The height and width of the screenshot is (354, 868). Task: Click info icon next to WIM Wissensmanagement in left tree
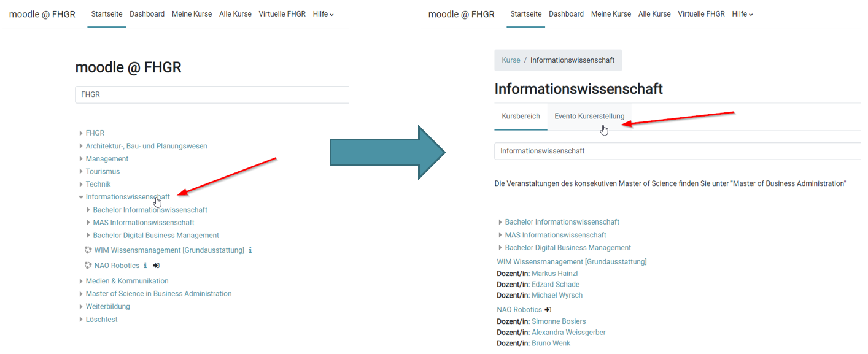pos(250,250)
